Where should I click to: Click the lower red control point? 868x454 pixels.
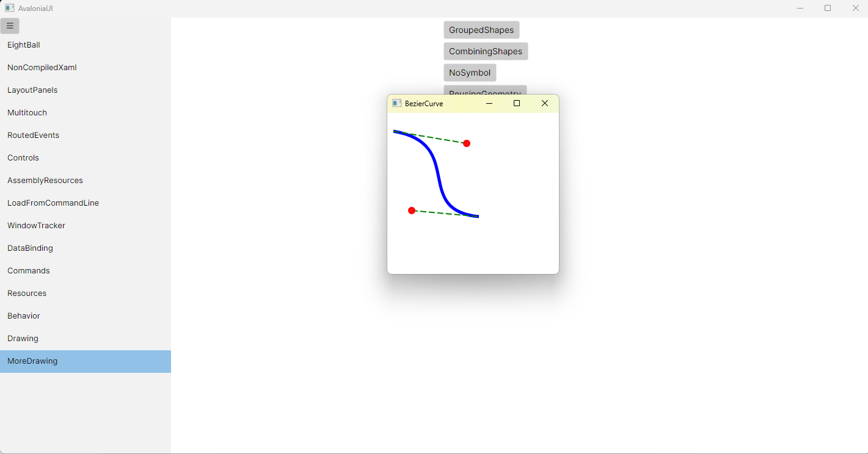(412, 211)
